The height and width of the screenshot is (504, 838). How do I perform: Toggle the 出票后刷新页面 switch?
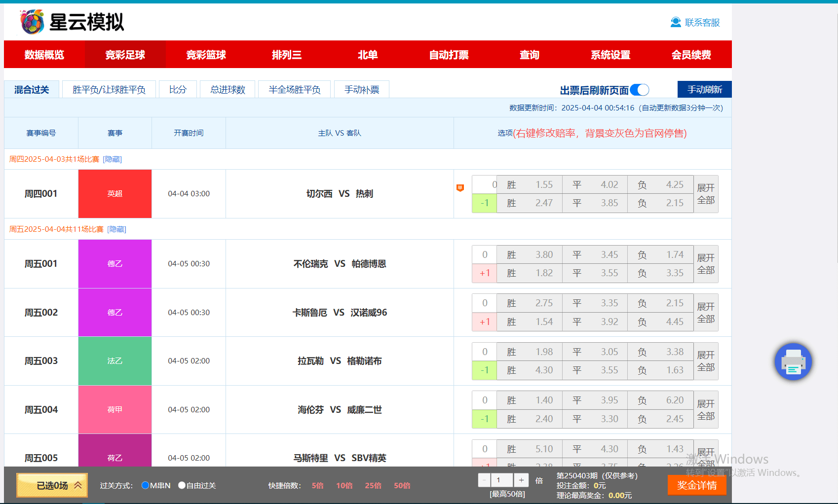click(x=640, y=90)
